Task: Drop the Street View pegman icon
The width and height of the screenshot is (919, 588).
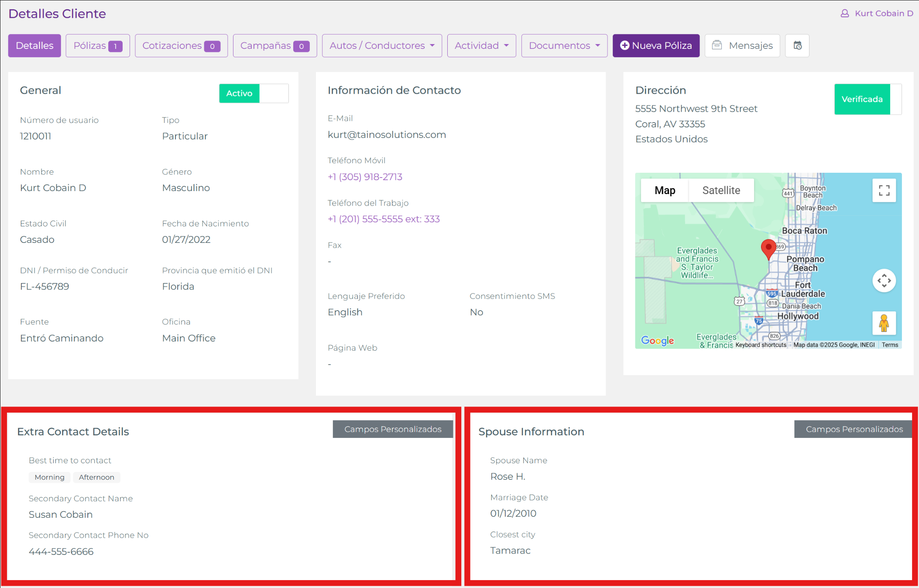Action: click(x=884, y=323)
